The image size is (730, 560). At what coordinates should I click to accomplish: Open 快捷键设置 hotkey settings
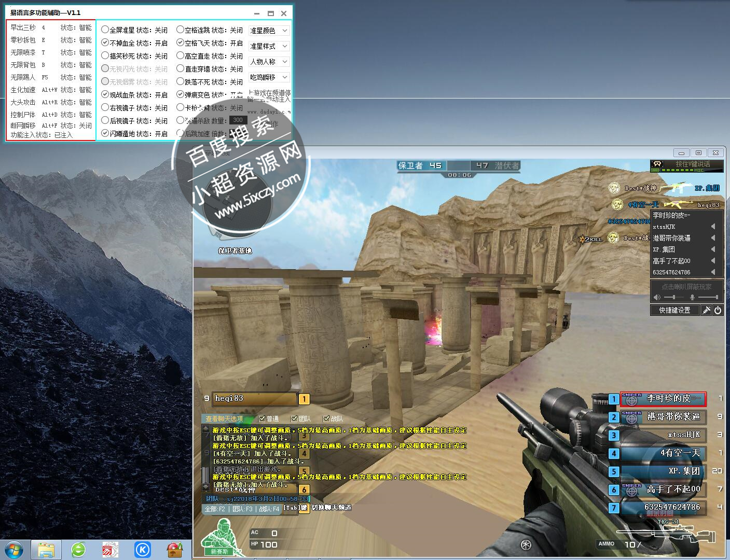click(675, 310)
